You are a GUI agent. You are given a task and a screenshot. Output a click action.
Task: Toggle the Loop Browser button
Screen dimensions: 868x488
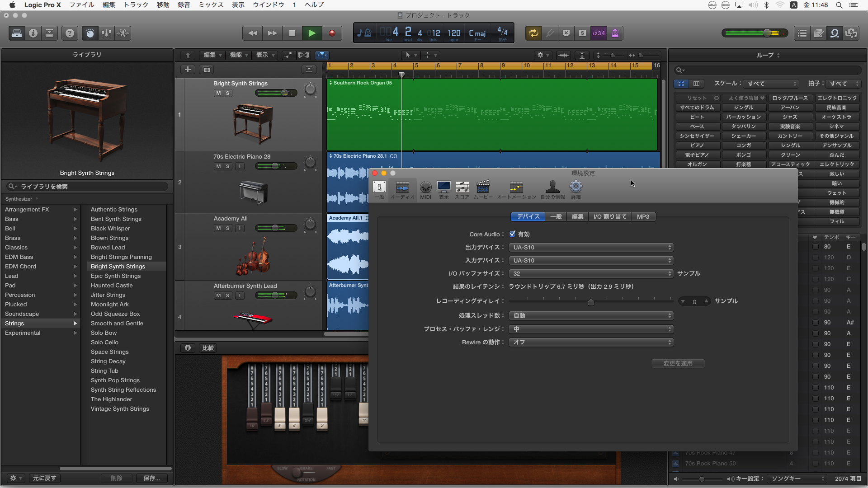[x=835, y=33]
